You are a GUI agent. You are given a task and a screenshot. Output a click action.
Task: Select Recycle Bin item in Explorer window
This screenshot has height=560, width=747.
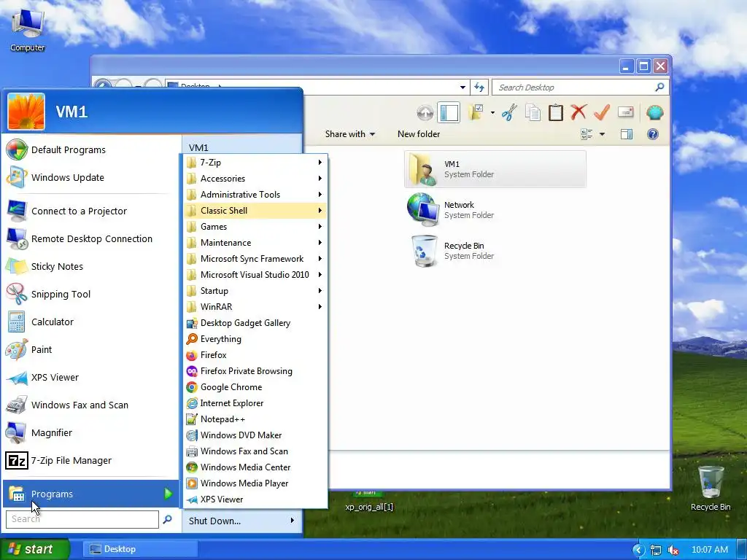495,251
